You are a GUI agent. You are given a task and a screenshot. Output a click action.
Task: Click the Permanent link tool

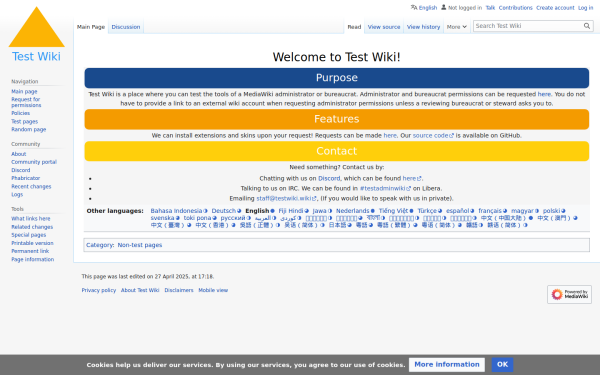tap(30, 251)
